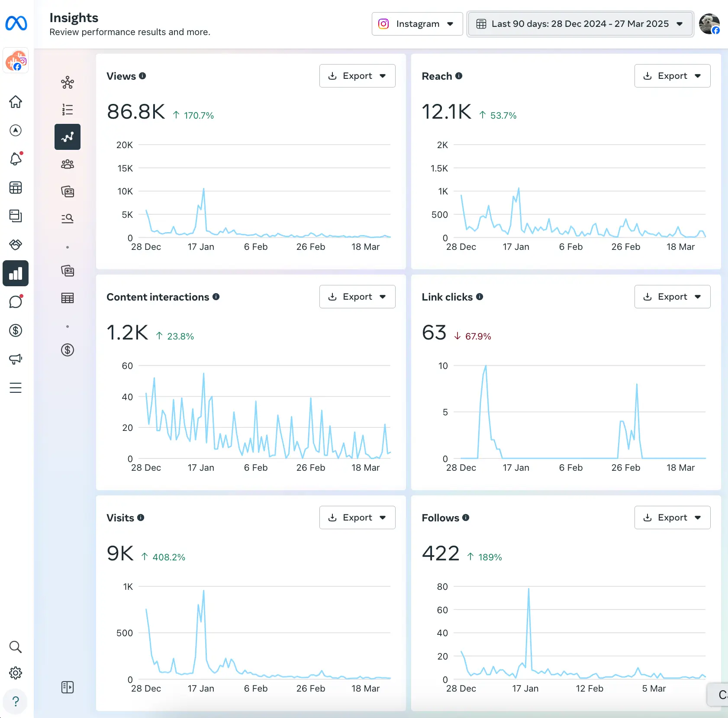Viewport: 728px width, 718px height.
Task: Open the settings gear icon
Action: [x=16, y=673]
